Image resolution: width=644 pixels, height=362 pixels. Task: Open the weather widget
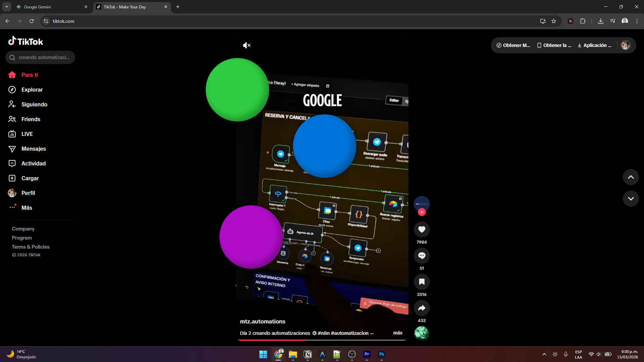pos(22,354)
